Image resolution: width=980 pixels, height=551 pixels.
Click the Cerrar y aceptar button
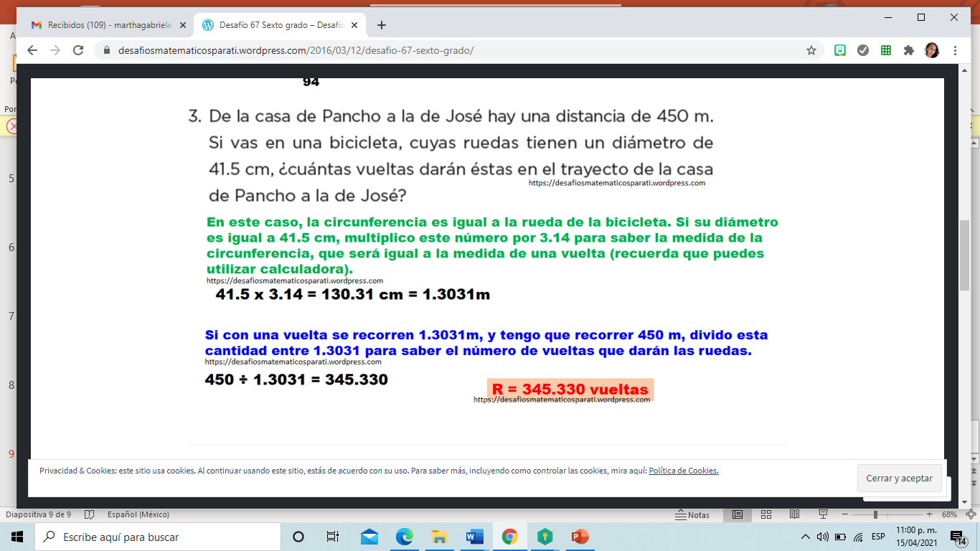click(x=899, y=479)
